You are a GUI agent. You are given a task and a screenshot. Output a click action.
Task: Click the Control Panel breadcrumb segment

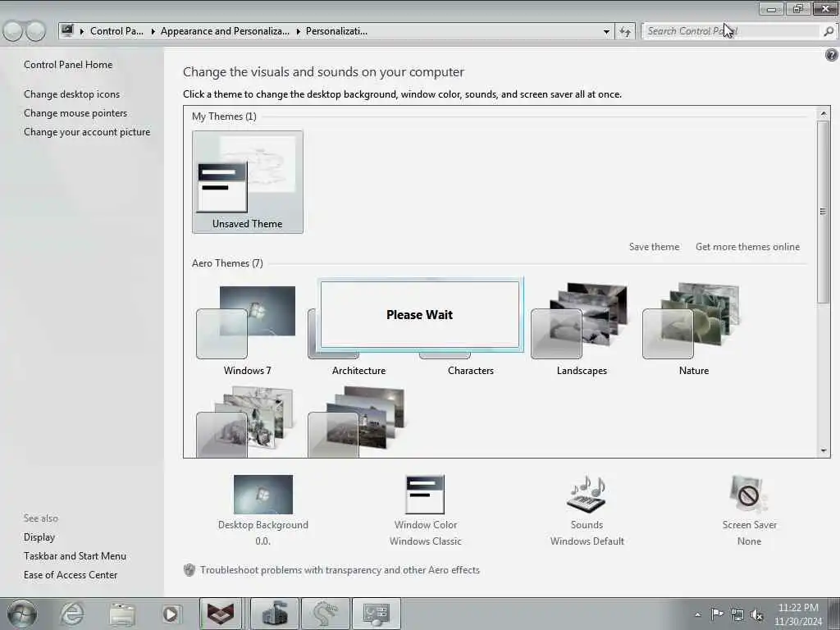[x=116, y=31]
